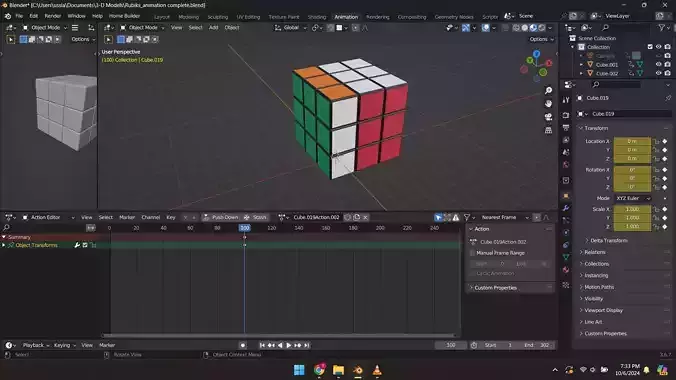Toggle the snapping magnet in 3D viewport header
The width and height of the screenshot is (676, 380).
pos(330,28)
